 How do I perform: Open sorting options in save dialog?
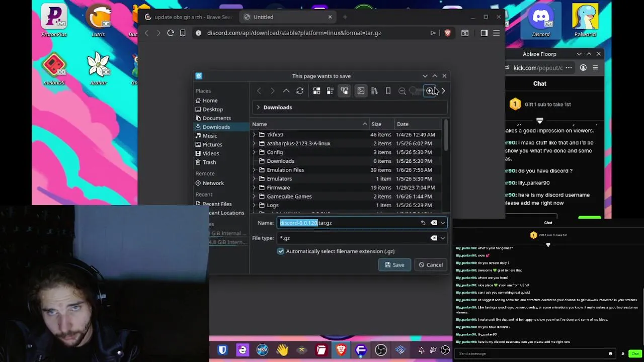[x=374, y=91]
